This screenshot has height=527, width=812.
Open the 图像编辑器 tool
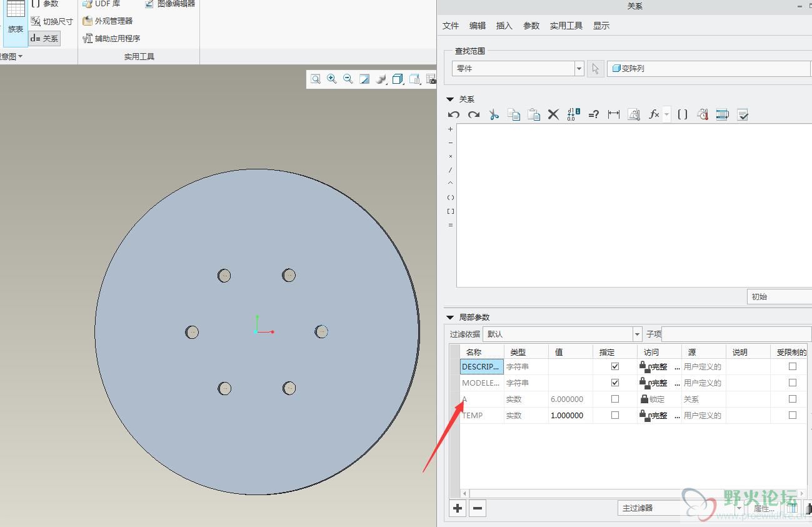[x=169, y=4]
